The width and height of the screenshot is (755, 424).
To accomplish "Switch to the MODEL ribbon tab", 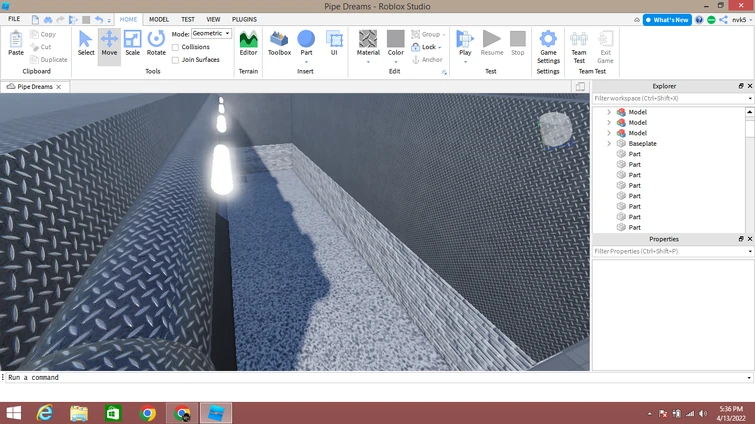I will (x=159, y=19).
